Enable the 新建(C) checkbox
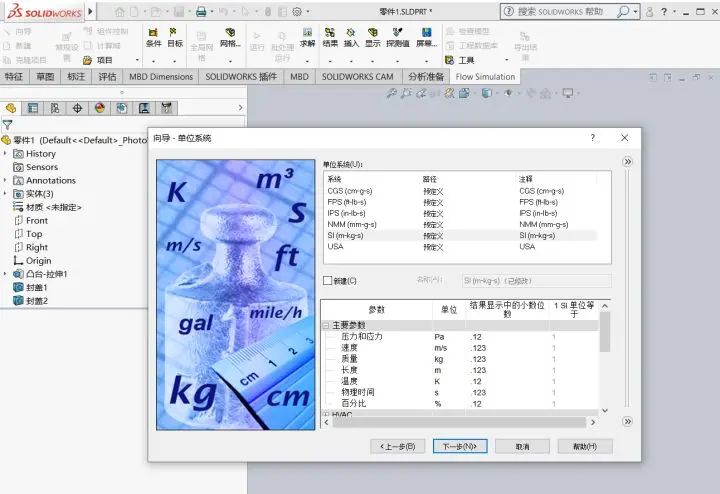This screenshot has width=720, height=494. click(x=327, y=281)
